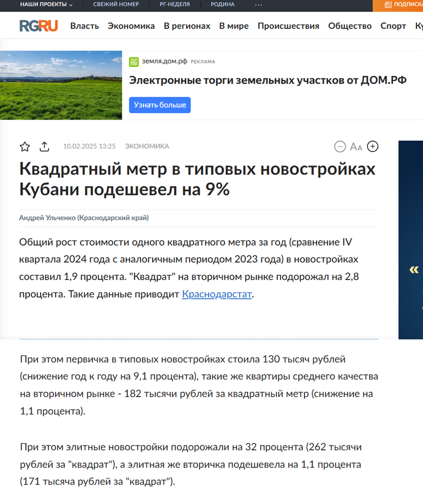Click the Aa font size indicator
The width and height of the screenshot is (423, 504).
tap(356, 147)
